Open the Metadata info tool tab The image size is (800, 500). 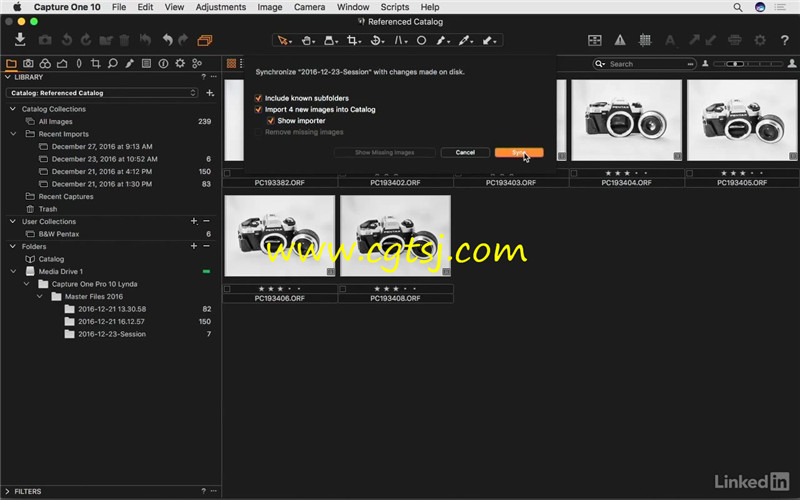(x=163, y=63)
